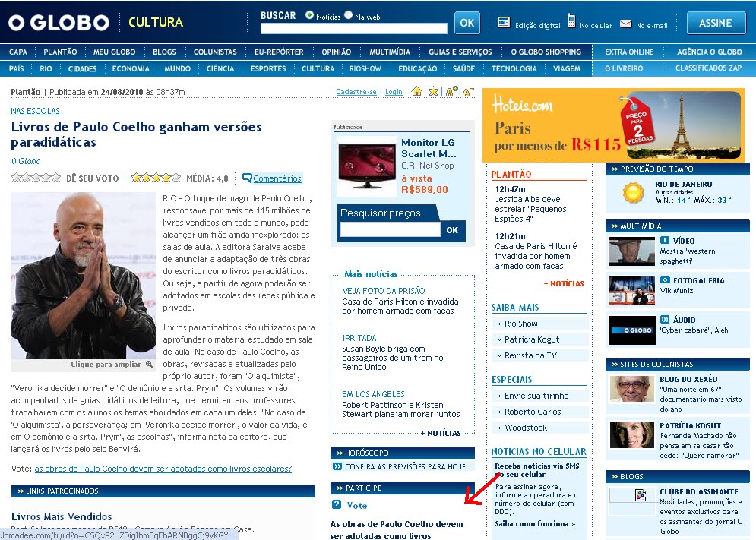
Task: Open Susan Boyle briga headline
Action: pyautogui.click(x=393, y=358)
